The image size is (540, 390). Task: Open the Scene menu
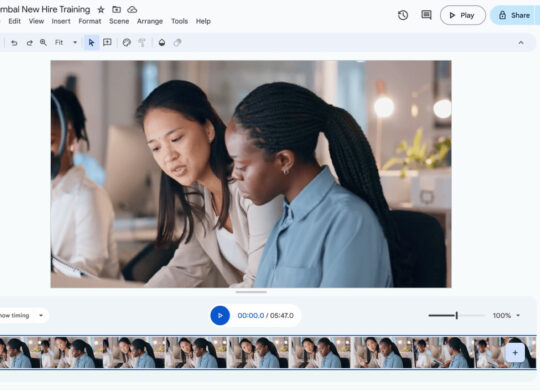point(119,21)
